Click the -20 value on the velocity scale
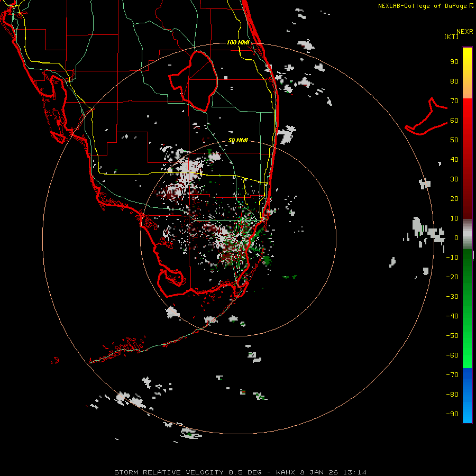476x476 pixels. click(x=452, y=277)
